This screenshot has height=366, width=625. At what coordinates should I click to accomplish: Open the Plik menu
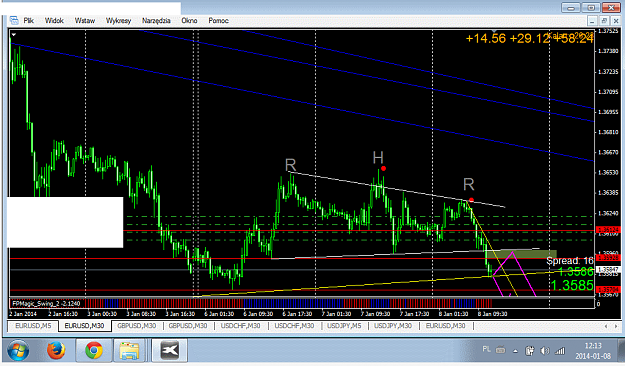(x=28, y=20)
